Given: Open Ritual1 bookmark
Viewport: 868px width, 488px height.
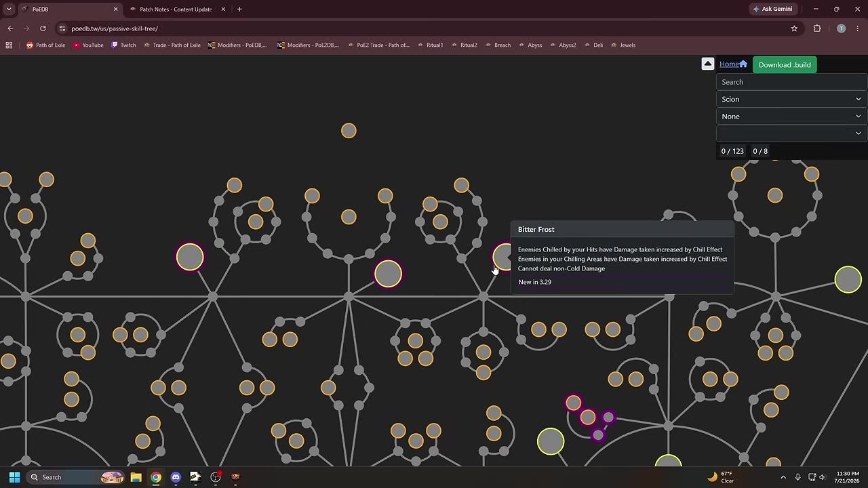Looking at the screenshot, I should tap(429, 45).
